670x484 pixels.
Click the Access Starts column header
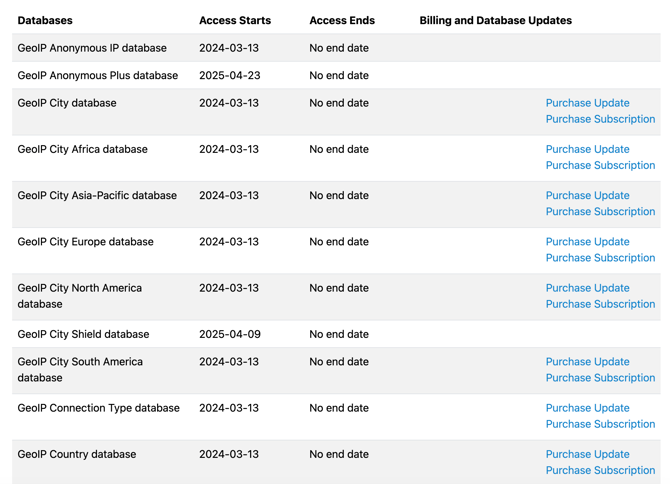coord(234,20)
